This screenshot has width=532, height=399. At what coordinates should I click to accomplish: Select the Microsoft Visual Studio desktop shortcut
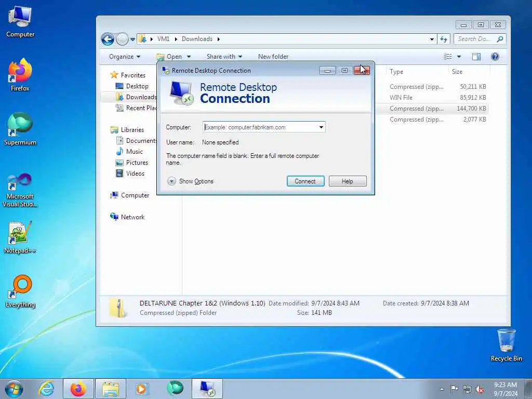[x=20, y=190]
